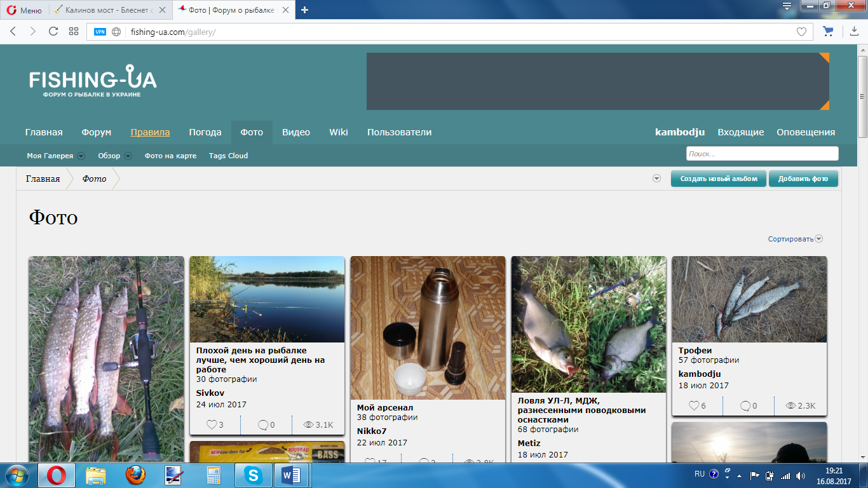Click the Создать новый альбом button

click(718, 179)
